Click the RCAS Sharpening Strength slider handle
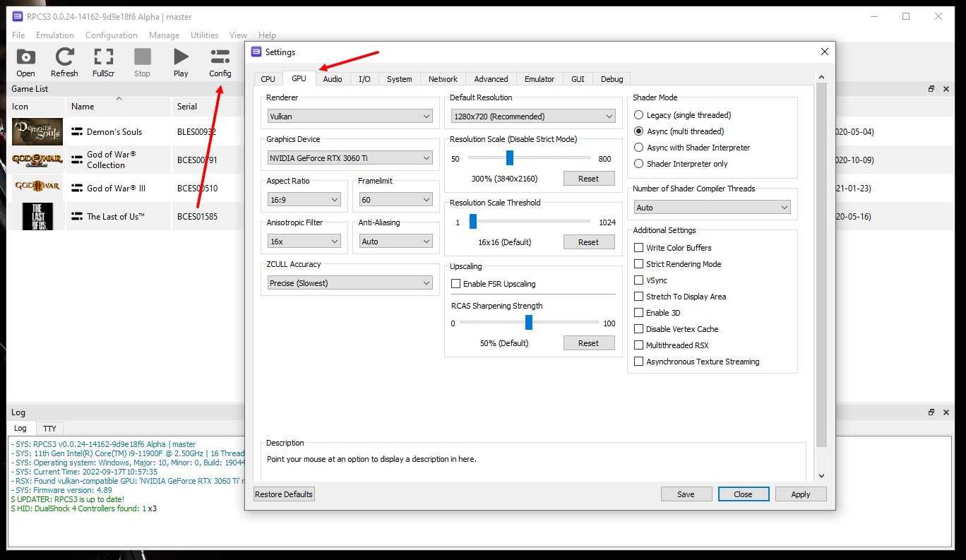966x560 pixels. (528, 323)
